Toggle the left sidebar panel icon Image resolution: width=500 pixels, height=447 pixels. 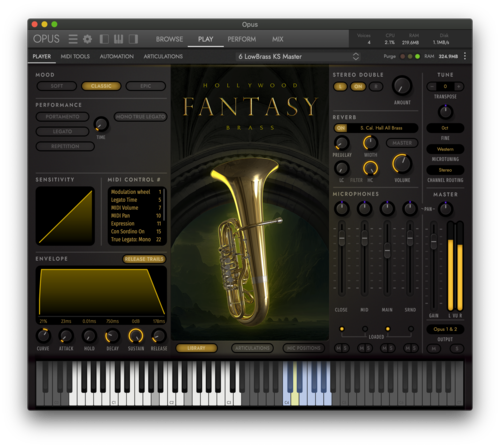click(104, 39)
